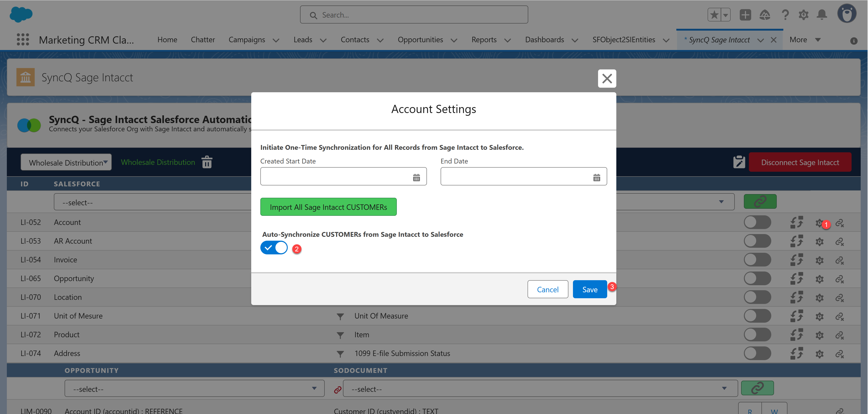The height and width of the screenshot is (414, 868).
Task: Cancel the Account Settings dialog
Action: [x=548, y=289]
